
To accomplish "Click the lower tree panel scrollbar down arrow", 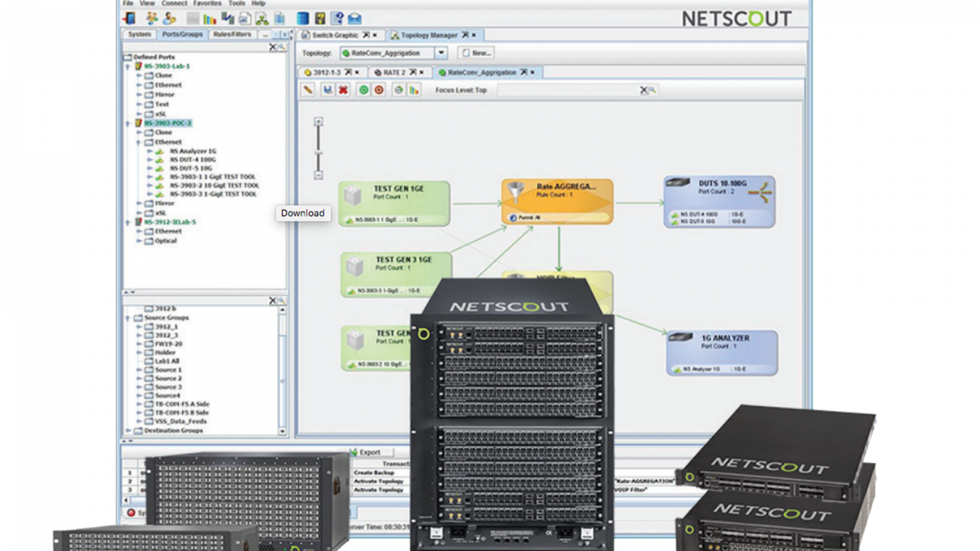I will click(x=283, y=431).
